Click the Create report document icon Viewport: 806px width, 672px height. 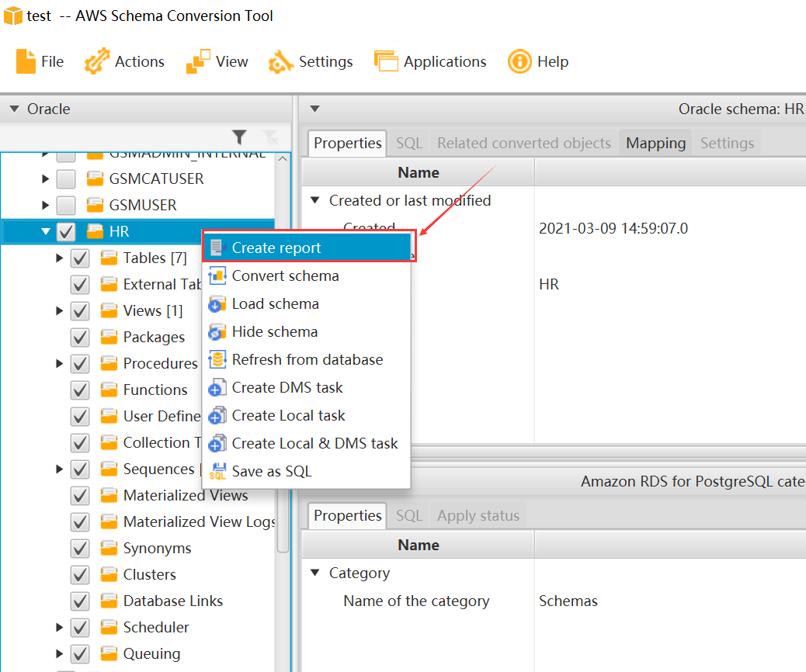pyautogui.click(x=217, y=248)
